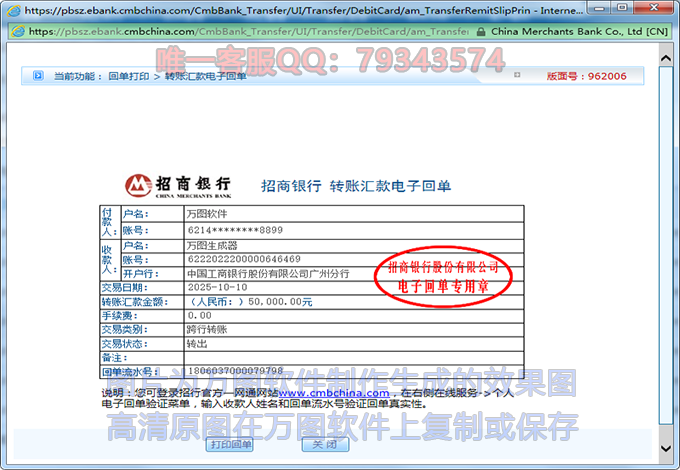Open the www.cmbchina.com link
This screenshot has width=680, height=470.
[x=333, y=393]
